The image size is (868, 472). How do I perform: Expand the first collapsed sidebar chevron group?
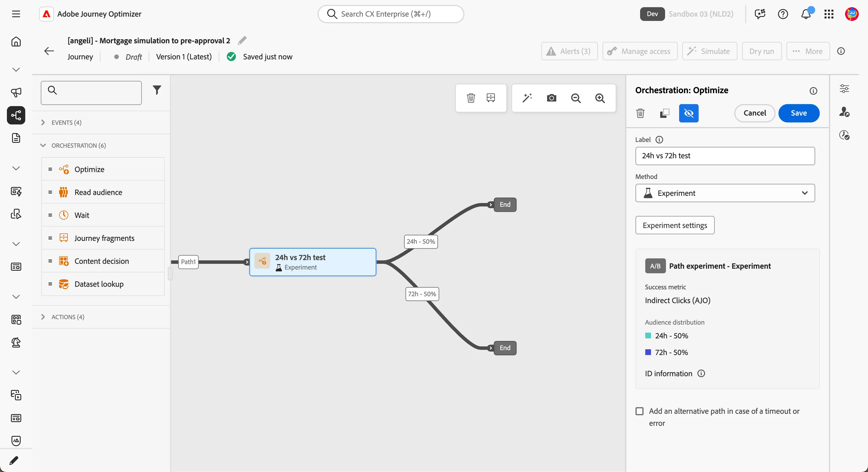click(x=16, y=70)
